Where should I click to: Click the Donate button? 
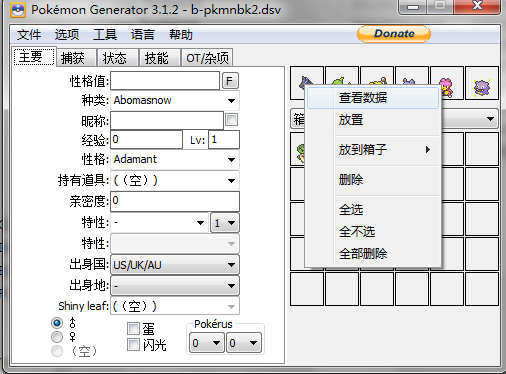tap(394, 34)
